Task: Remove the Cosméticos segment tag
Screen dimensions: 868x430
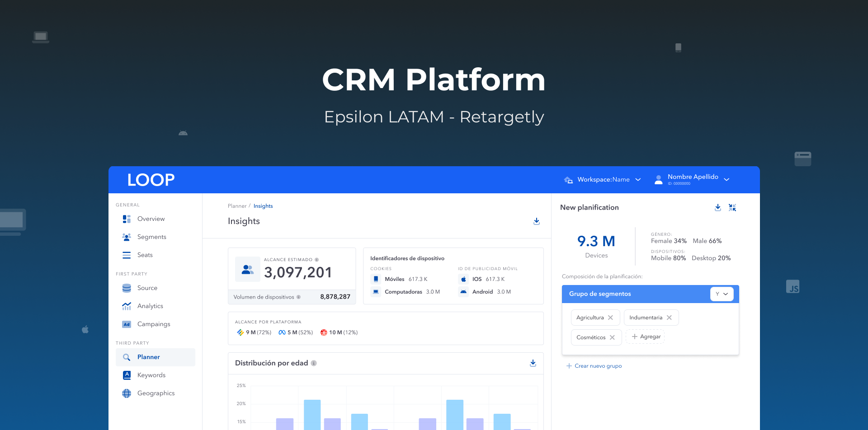Action: point(612,337)
